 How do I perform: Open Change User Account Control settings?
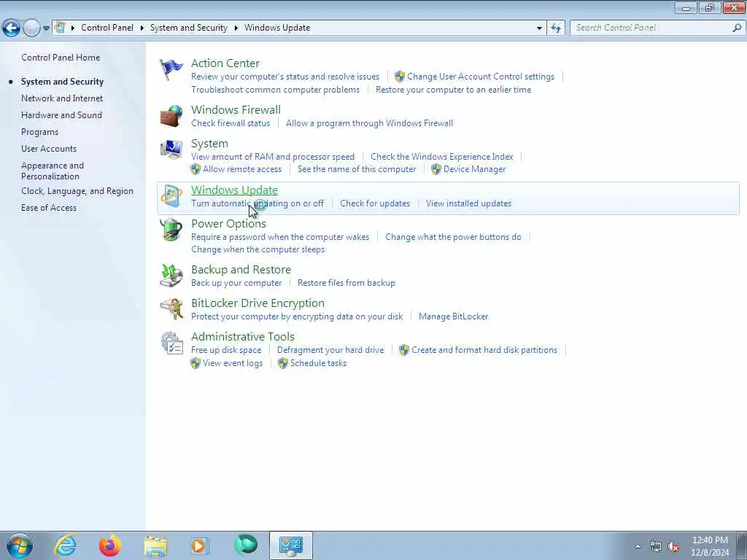[x=481, y=77]
